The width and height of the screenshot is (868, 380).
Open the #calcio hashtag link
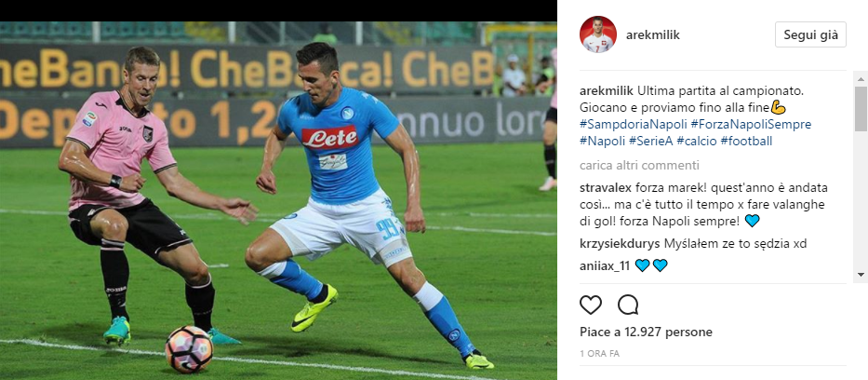[x=697, y=142]
